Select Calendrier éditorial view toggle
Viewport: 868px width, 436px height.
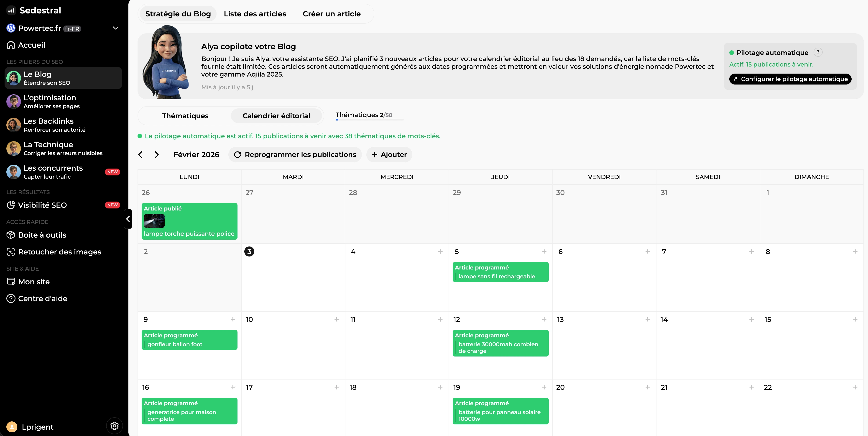[276, 116]
